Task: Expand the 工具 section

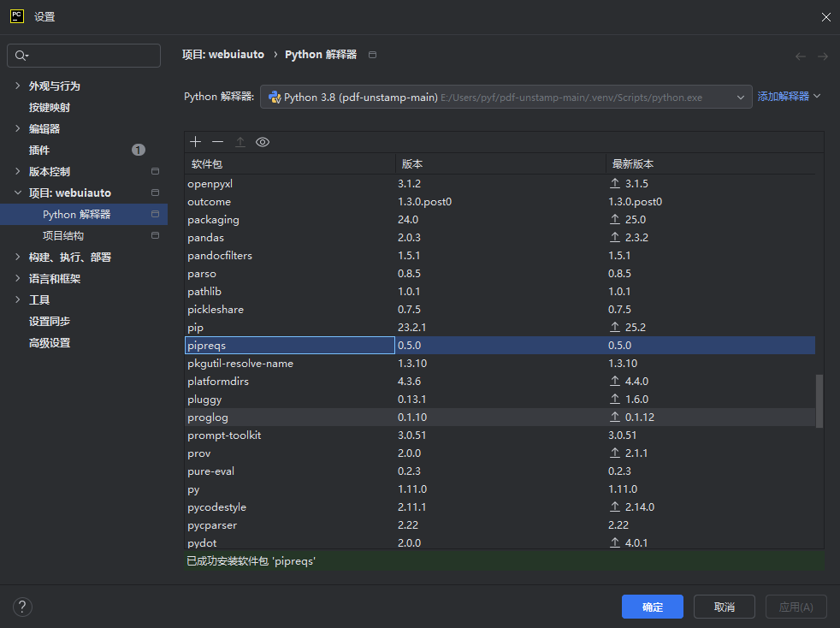Action: point(17,300)
